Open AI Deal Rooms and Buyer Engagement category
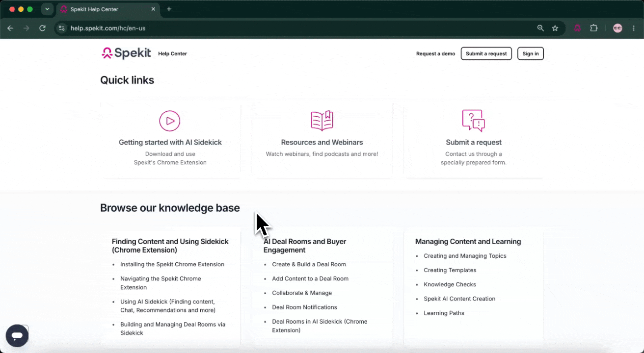This screenshot has width=644, height=353. (x=305, y=246)
